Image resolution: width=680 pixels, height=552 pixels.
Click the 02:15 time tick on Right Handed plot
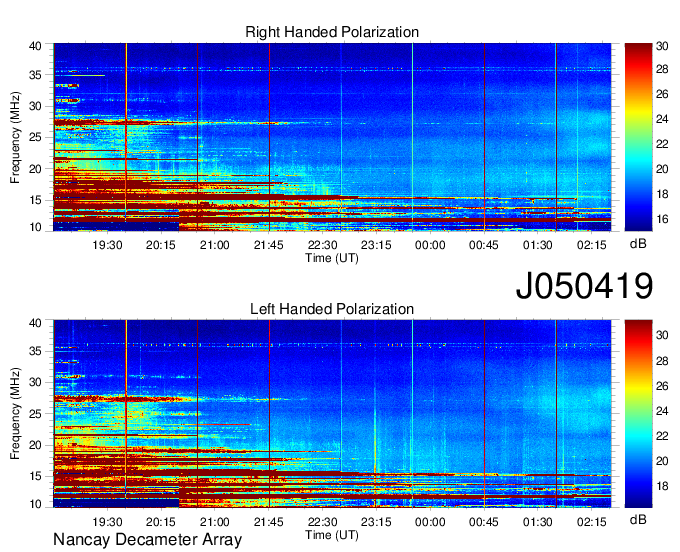[x=592, y=245]
